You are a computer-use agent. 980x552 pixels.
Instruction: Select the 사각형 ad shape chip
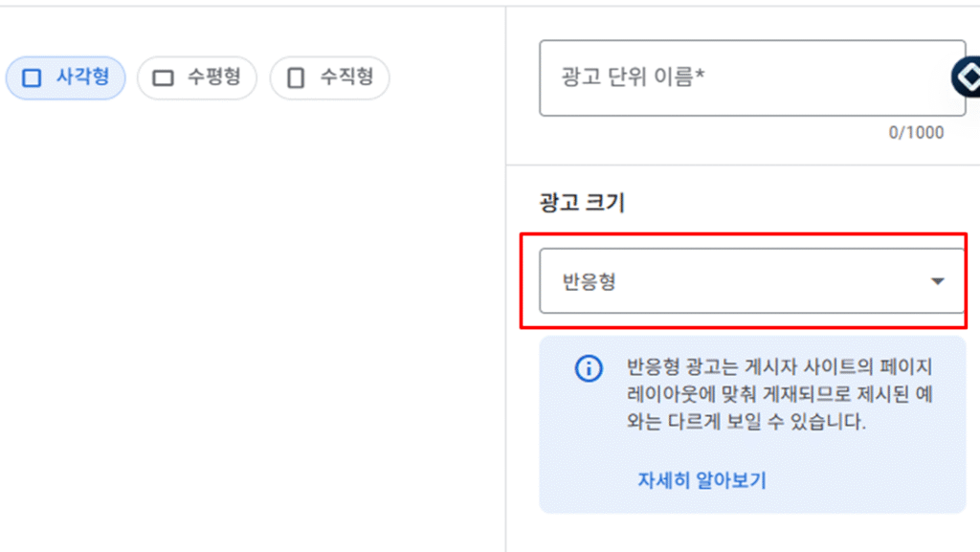pyautogui.click(x=66, y=78)
